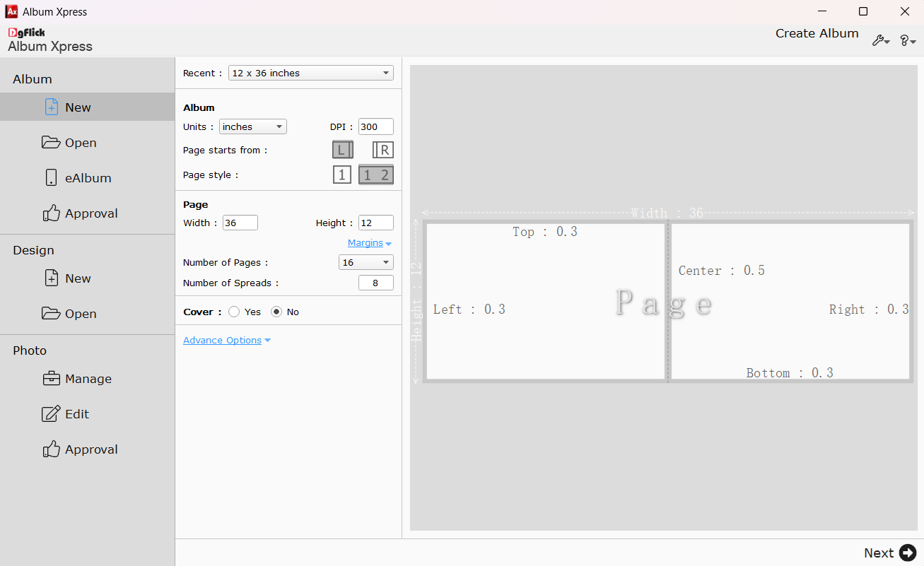924x566 pixels.
Task: Expand Advance Options
Action: [x=227, y=340]
